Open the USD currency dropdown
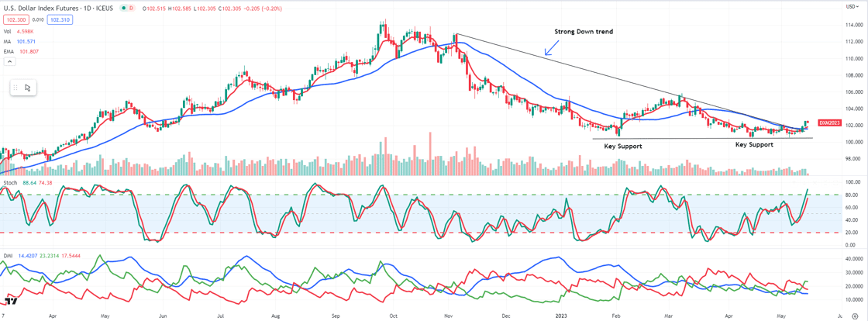 coord(852,6)
